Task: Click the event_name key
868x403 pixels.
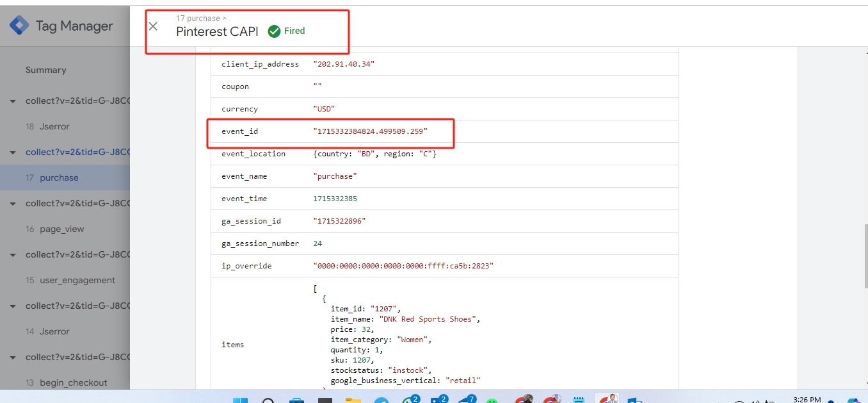Action: 244,176
